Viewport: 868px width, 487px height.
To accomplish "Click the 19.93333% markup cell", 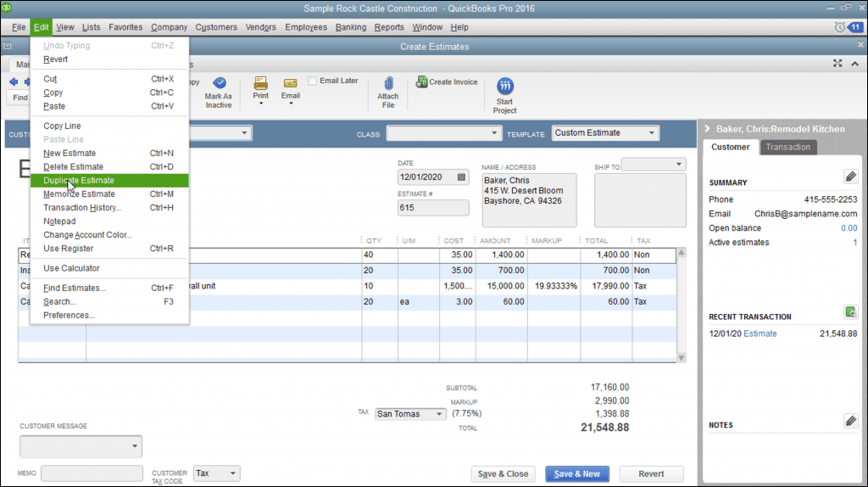I will coord(554,286).
